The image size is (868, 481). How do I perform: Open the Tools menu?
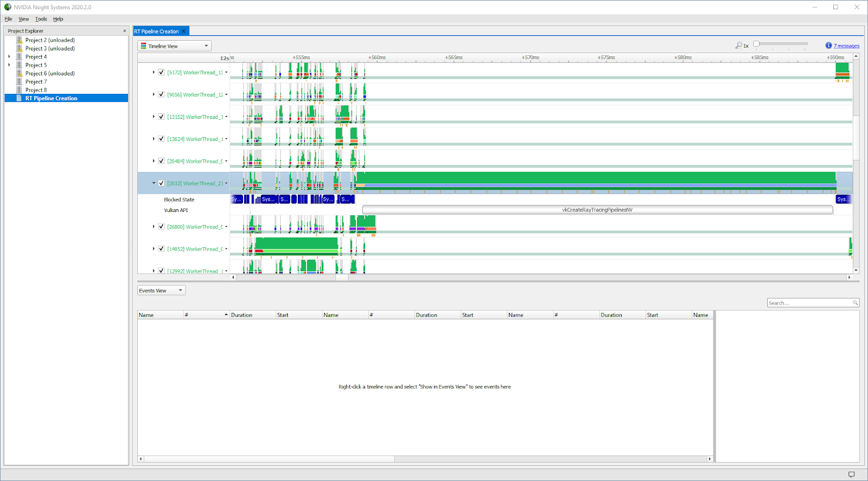tap(41, 19)
